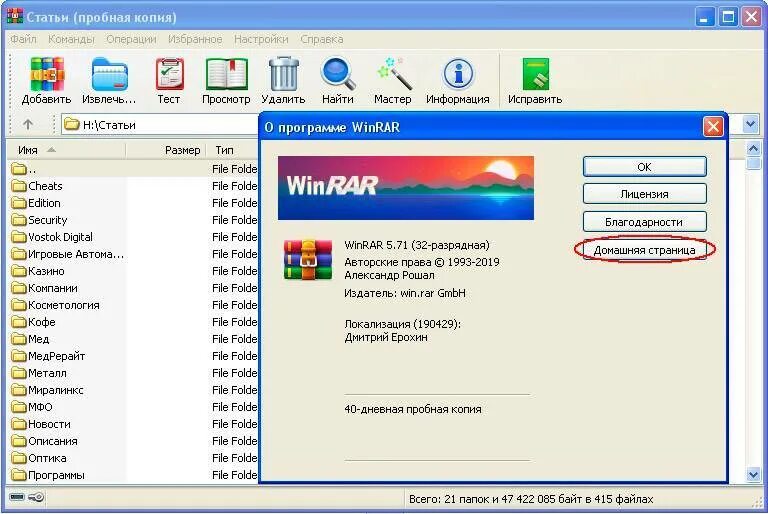Click the Cheats folder icon
Viewport: 768px width, 514px height.
19,186
